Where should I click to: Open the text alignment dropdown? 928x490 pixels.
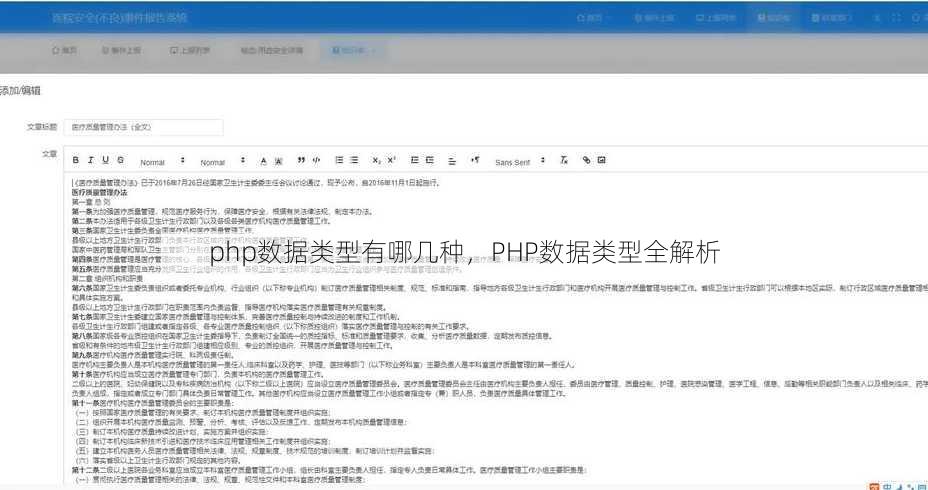click(x=452, y=161)
